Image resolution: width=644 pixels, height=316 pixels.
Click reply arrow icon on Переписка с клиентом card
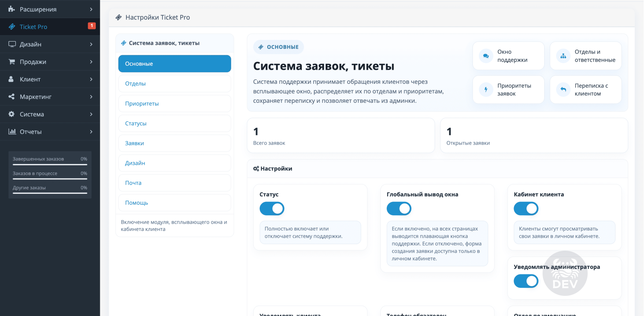(563, 89)
